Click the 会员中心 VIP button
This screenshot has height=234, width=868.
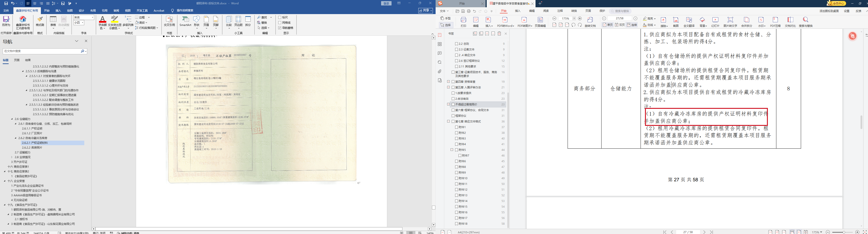[x=836, y=3]
